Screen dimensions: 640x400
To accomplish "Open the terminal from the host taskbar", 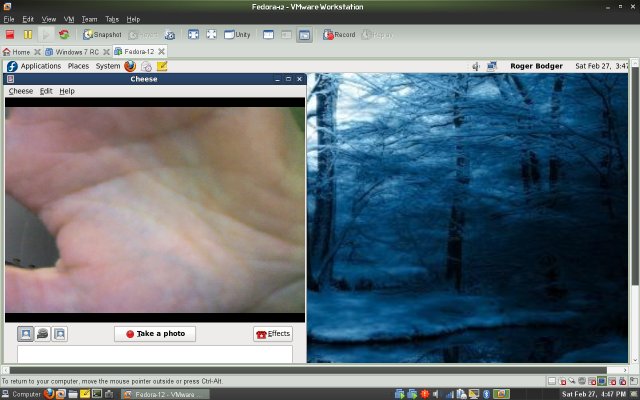I will point(97,394).
